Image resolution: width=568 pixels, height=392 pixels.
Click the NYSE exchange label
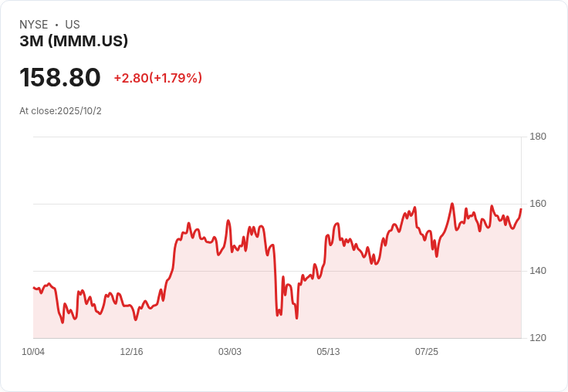[33, 25]
